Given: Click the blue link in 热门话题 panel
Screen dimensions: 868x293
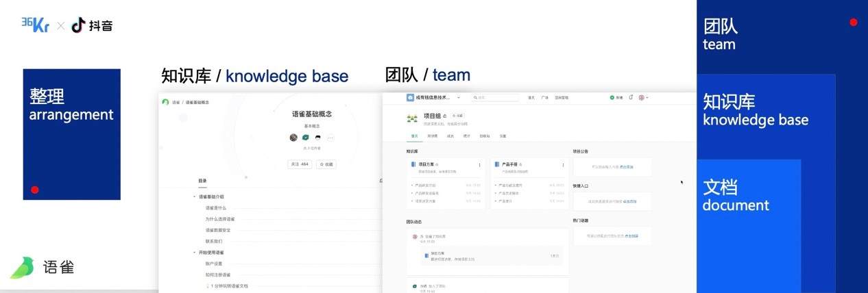Looking at the screenshot, I should point(631,235).
